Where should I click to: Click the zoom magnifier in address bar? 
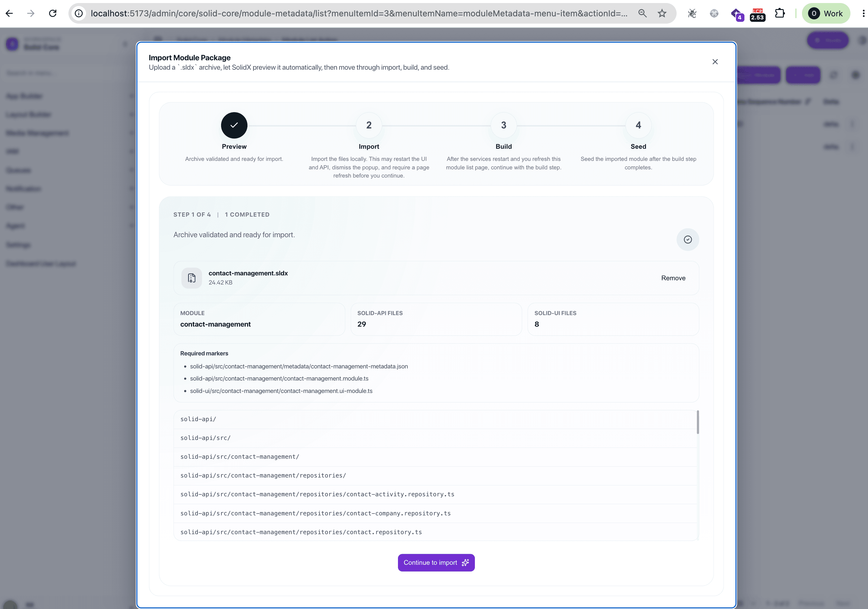642,14
